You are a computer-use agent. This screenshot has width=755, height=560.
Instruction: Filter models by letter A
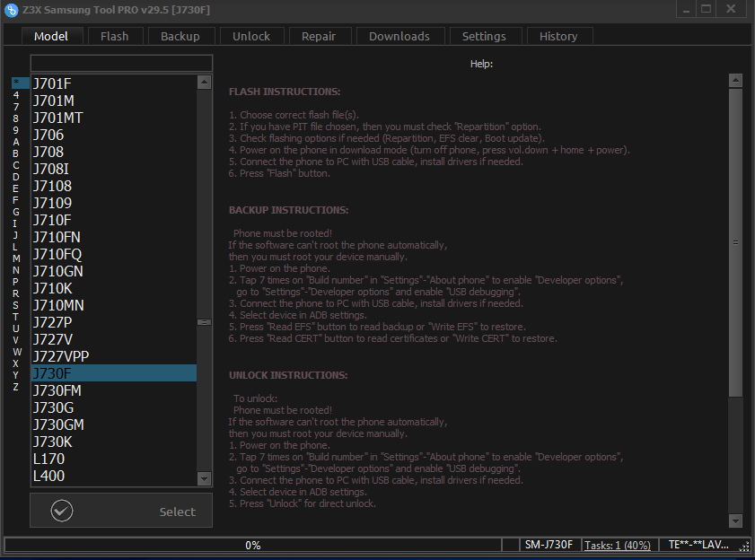click(16, 142)
